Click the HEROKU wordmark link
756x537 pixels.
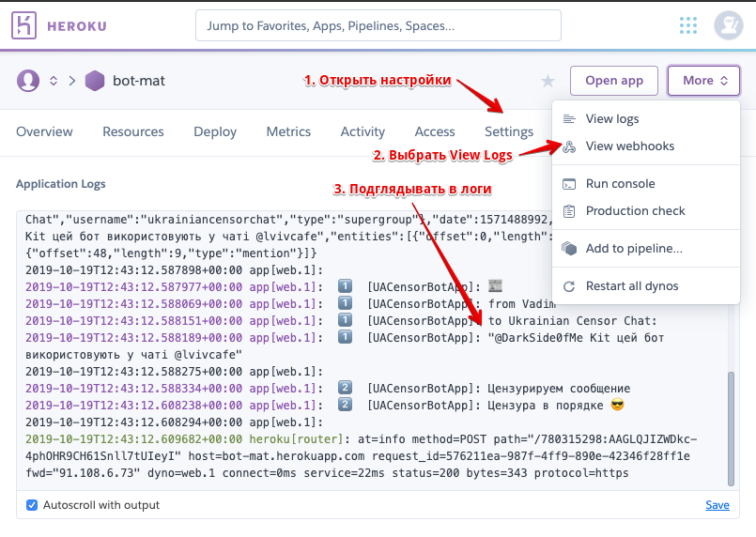tap(77, 26)
